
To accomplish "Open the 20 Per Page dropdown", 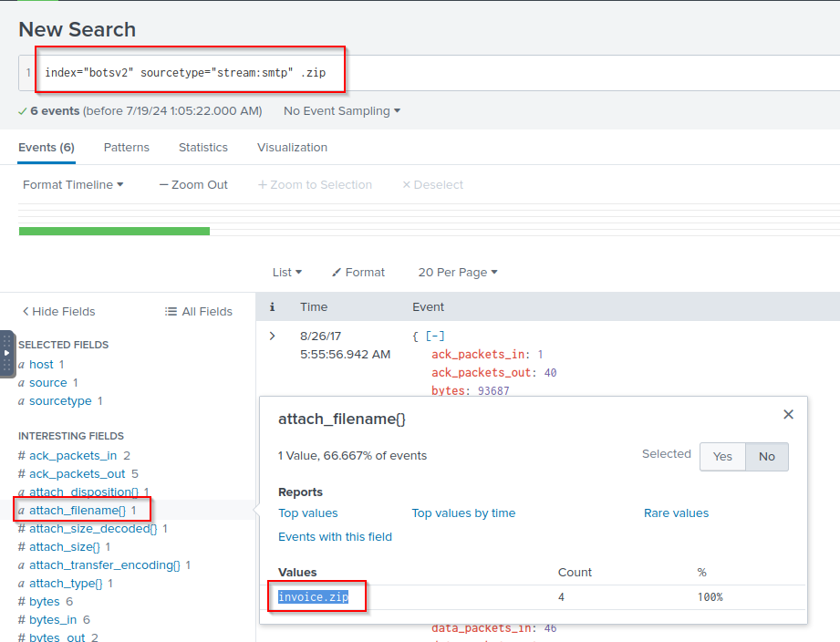I will click(457, 273).
